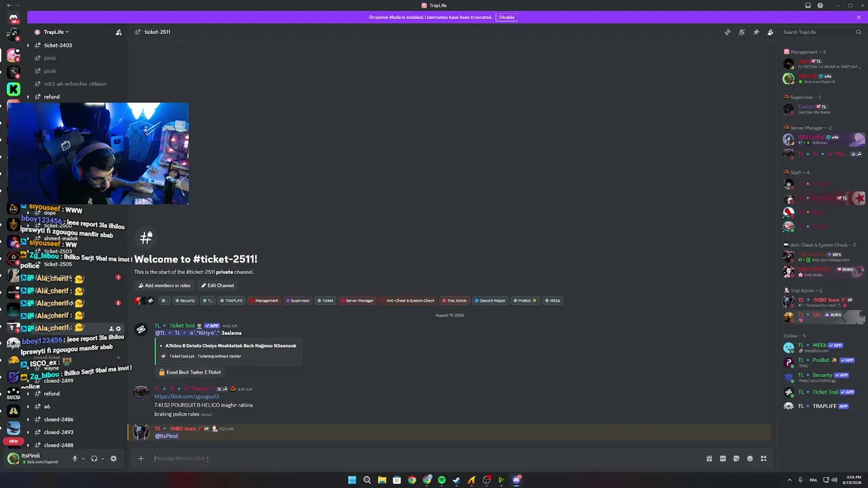
Task: Toggle microphone mute in user panel
Action: (x=75, y=459)
